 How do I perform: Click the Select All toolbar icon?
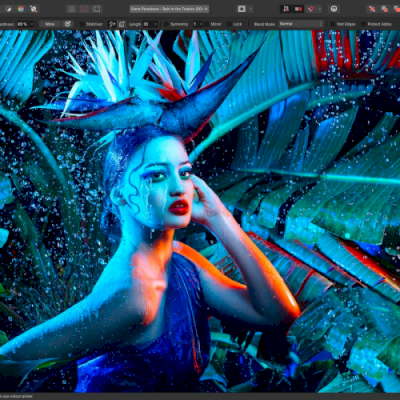tap(72, 9)
